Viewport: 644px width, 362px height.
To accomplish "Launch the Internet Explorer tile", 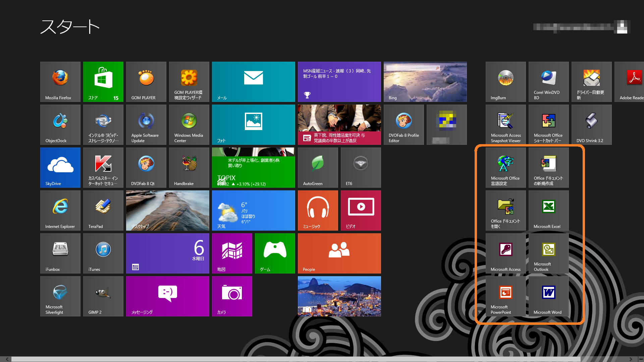I will pos(60,210).
